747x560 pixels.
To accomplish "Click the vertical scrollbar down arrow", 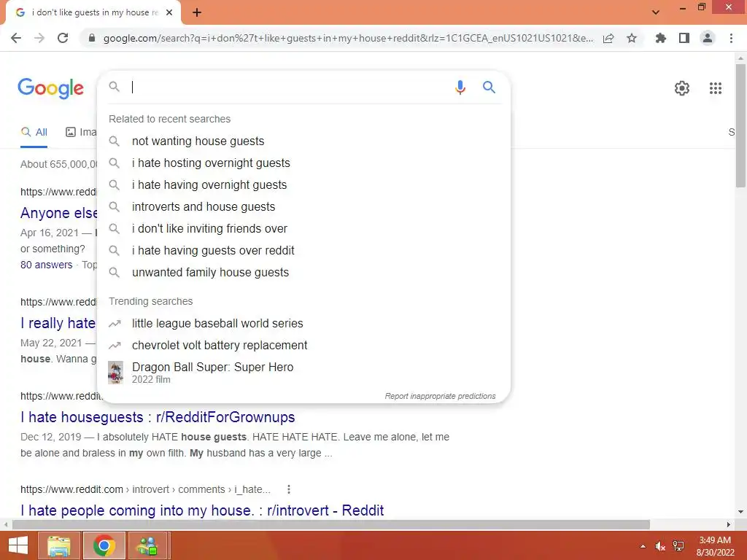I will pyautogui.click(x=740, y=512).
